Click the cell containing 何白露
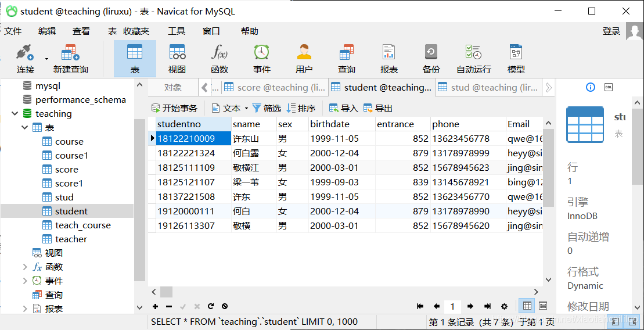Viewport: 644px width, 330px height. point(254,153)
